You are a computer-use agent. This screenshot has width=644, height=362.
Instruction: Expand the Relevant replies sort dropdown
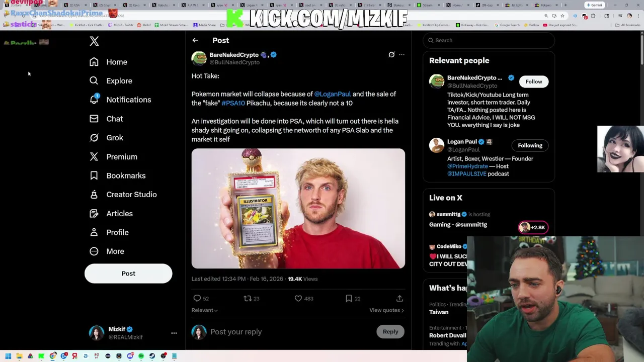pos(204,310)
